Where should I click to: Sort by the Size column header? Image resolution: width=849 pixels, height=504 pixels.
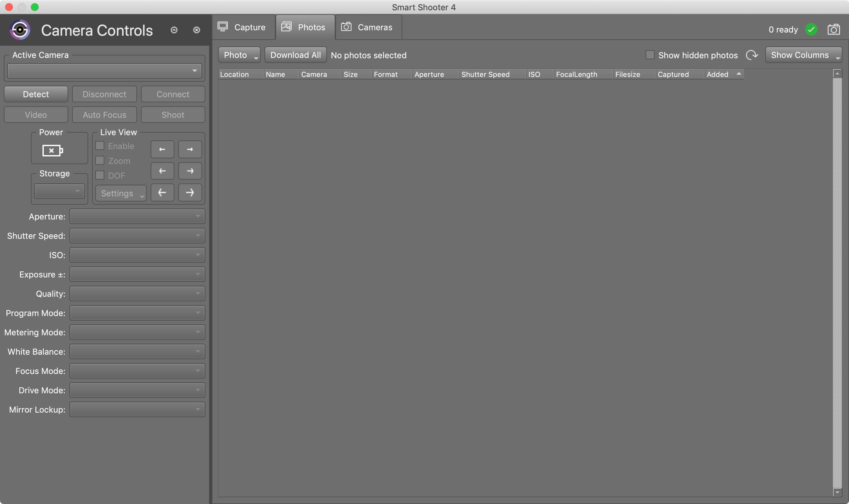click(x=357, y=74)
